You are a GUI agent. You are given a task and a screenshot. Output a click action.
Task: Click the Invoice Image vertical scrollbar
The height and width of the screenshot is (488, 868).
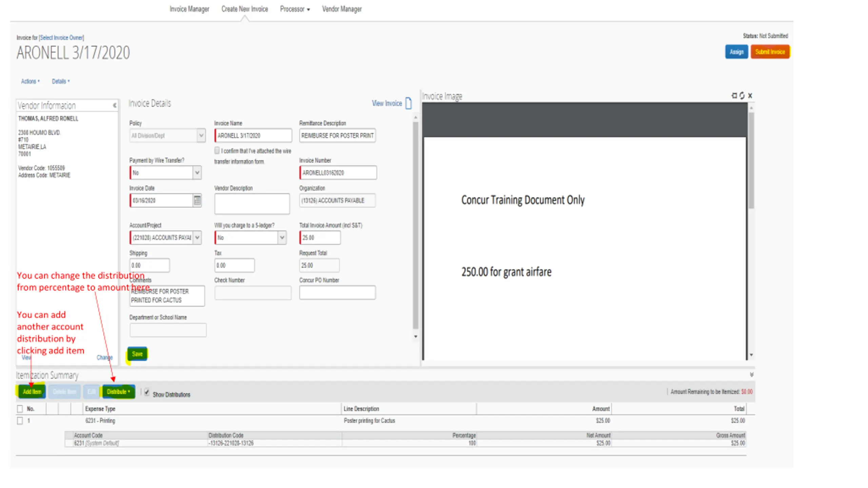point(751,161)
